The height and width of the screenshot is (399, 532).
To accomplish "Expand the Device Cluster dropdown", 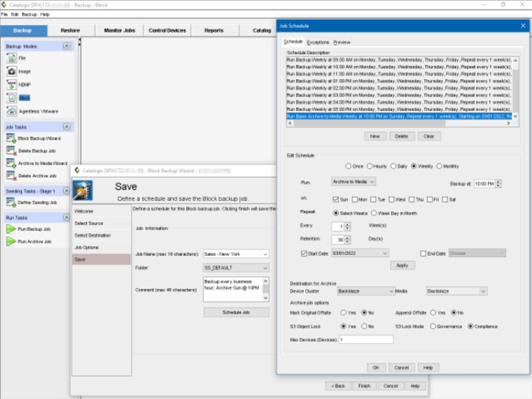I will (366, 291).
